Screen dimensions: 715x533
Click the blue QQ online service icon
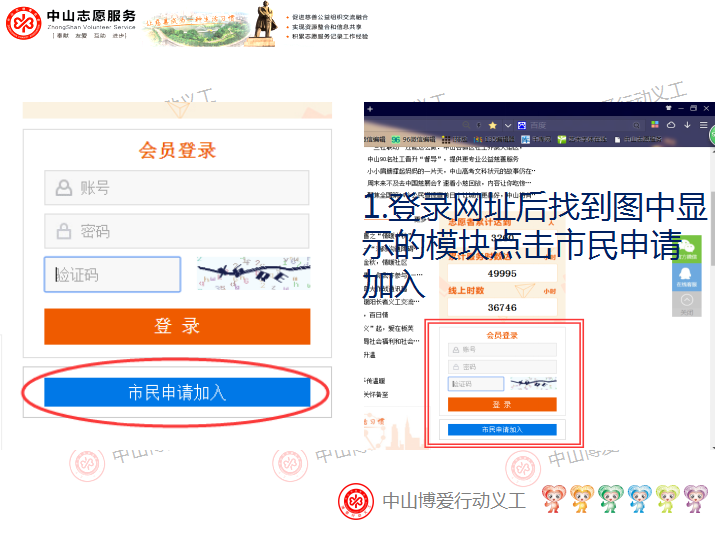click(x=687, y=276)
